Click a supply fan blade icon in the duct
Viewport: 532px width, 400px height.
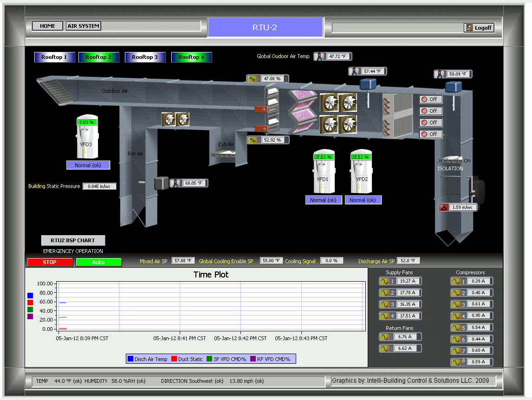[x=330, y=102]
